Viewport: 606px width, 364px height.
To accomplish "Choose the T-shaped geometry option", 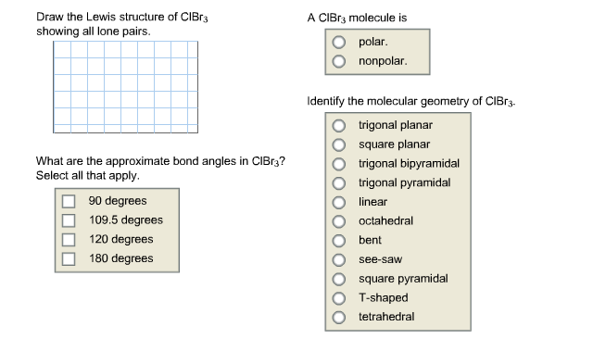I will point(339,298).
